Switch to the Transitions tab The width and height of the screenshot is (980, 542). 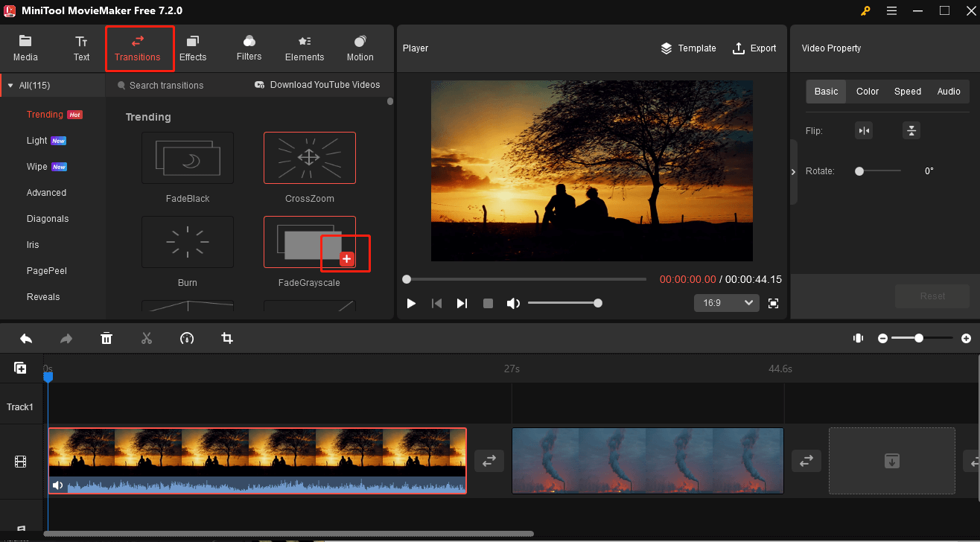[138, 48]
